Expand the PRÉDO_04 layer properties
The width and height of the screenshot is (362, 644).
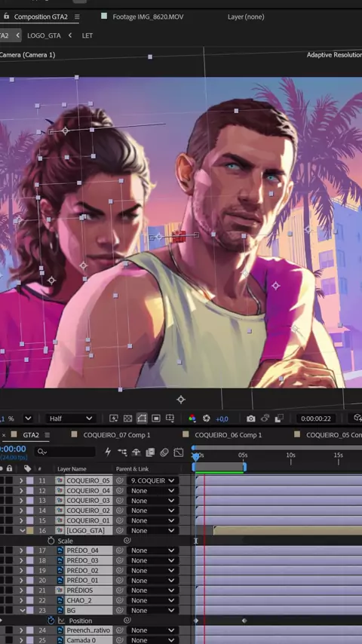tap(21, 550)
